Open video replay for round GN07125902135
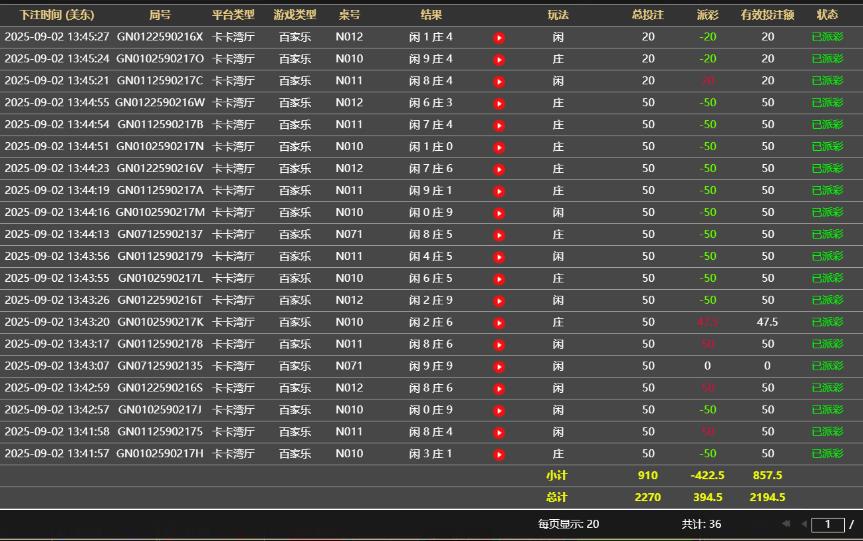The width and height of the screenshot is (863, 541). pyautogui.click(x=499, y=367)
